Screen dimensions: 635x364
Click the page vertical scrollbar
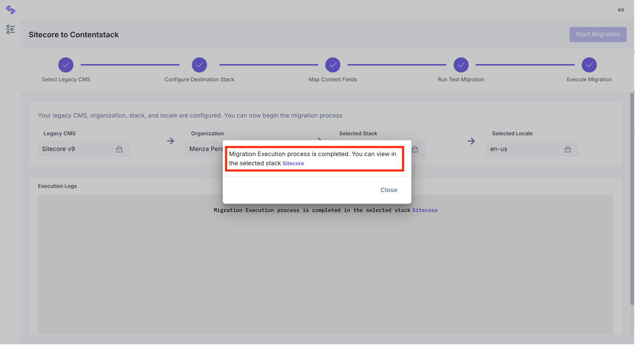coord(632,199)
